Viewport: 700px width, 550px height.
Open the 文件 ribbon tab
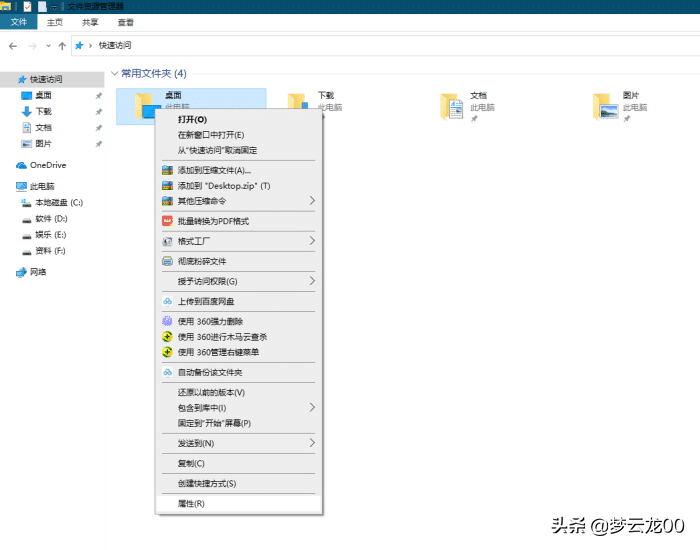coord(18,22)
